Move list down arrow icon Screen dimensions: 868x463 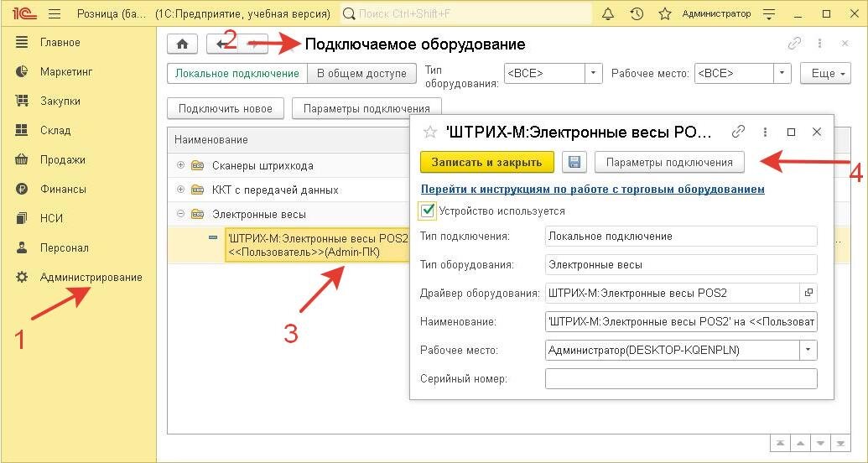click(x=821, y=444)
